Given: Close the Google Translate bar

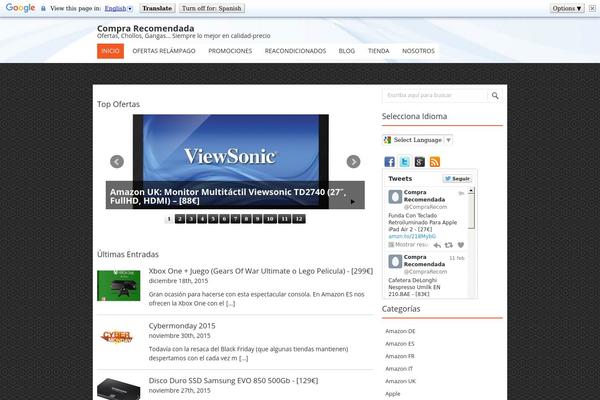Looking at the screenshot, I should click(x=592, y=8).
